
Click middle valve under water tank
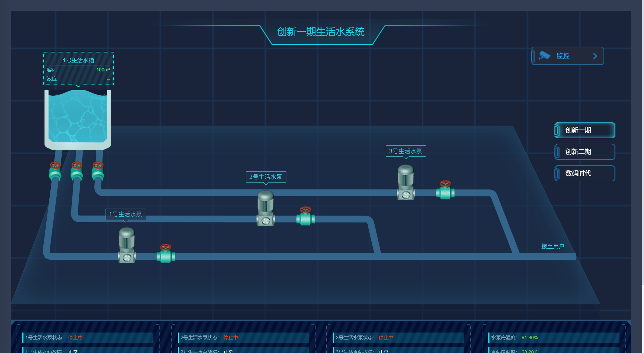tap(77, 172)
